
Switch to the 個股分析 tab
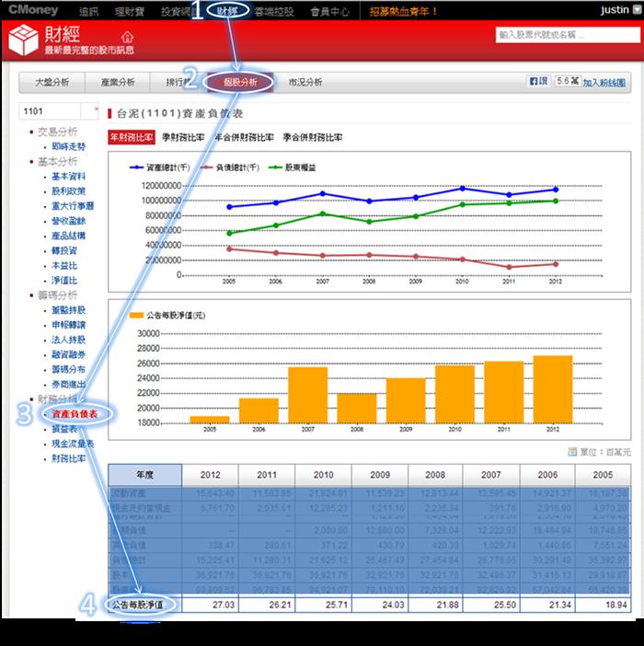click(x=240, y=83)
